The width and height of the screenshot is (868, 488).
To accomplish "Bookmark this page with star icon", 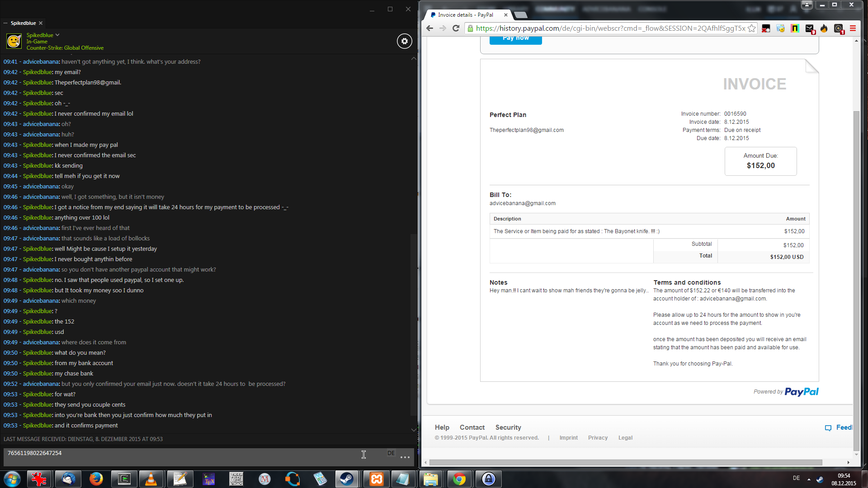I will tap(751, 28).
